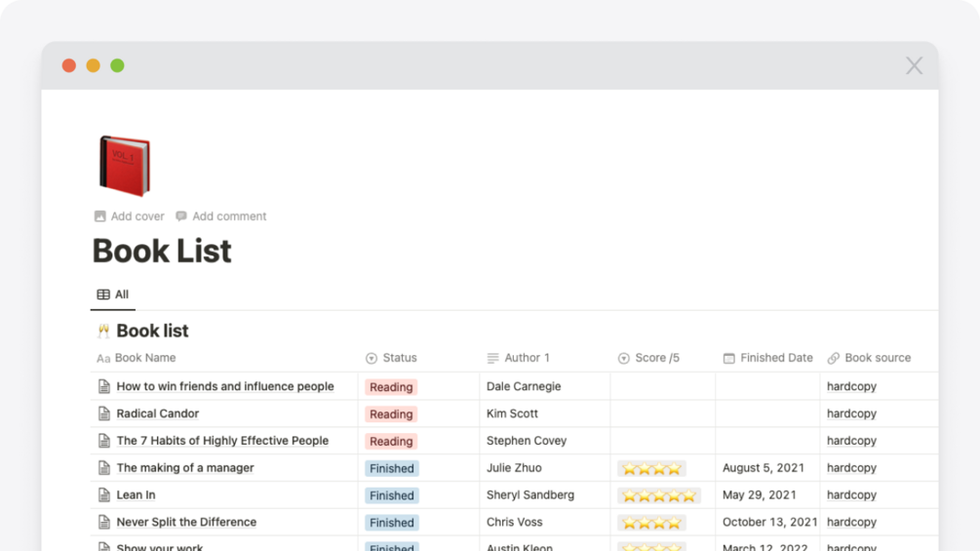Open the Radical Candor page
This screenshot has height=551, width=980.
158,413
